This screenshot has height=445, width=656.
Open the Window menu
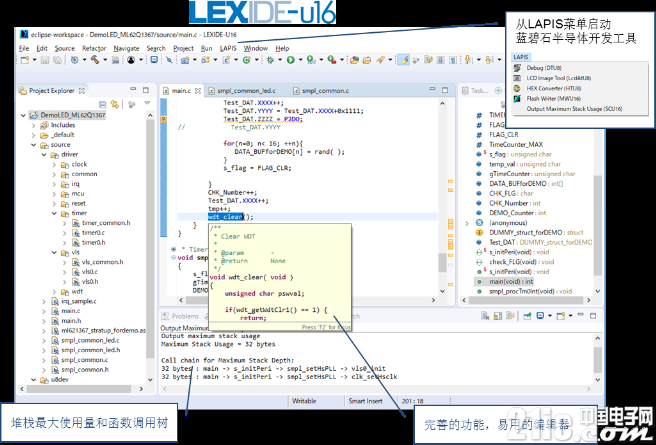tap(256, 48)
